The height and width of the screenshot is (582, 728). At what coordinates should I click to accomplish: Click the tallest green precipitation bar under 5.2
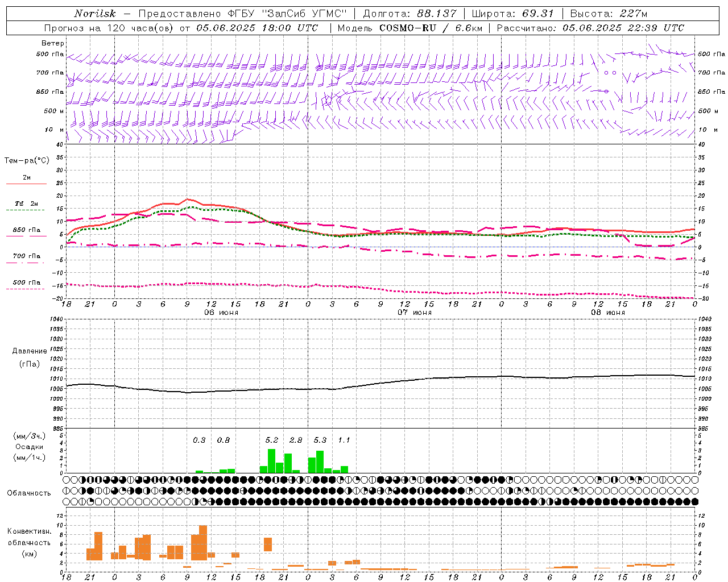pos(271,461)
